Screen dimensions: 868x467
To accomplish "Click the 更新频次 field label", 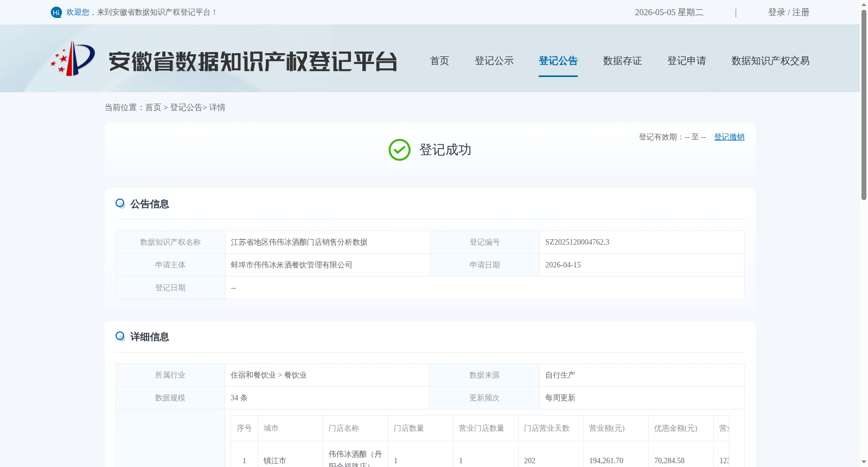I will (x=484, y=398).
